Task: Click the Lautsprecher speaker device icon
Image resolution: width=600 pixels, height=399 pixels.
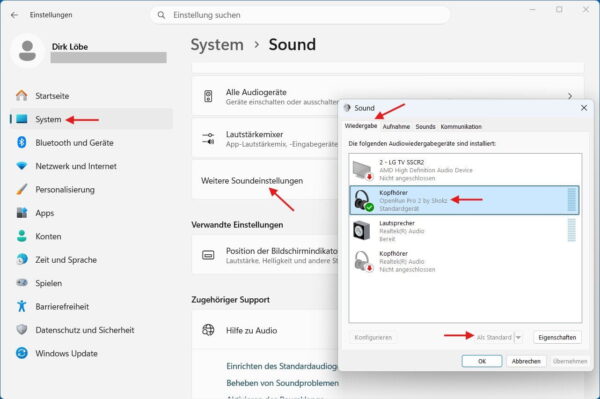Action: (362, 231)
